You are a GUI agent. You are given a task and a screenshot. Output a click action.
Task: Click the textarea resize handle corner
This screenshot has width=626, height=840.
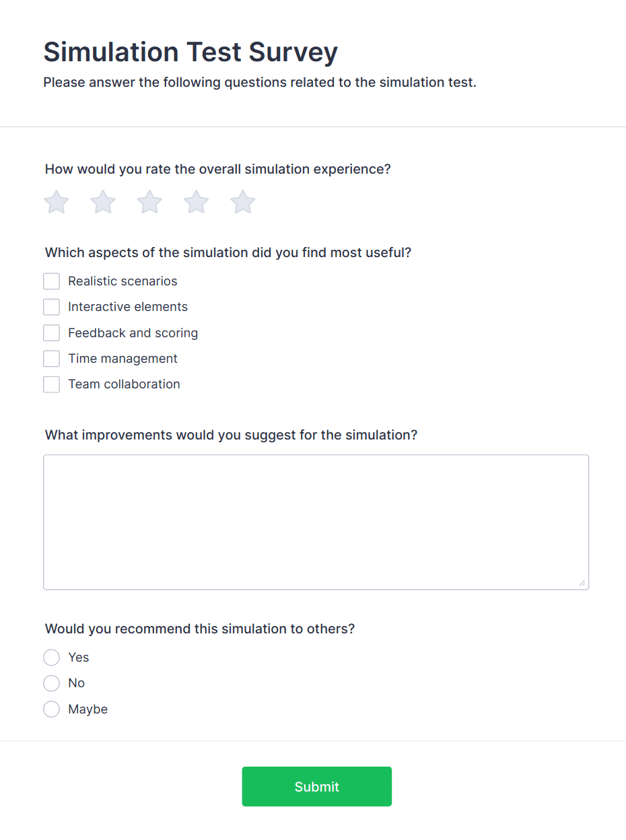coord(582,584)
